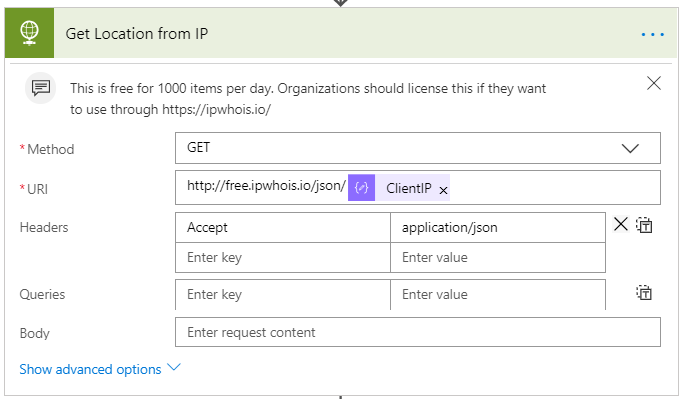
Task: Click the Queries value field
Action: pyautogui.click(x=498, y=295)
